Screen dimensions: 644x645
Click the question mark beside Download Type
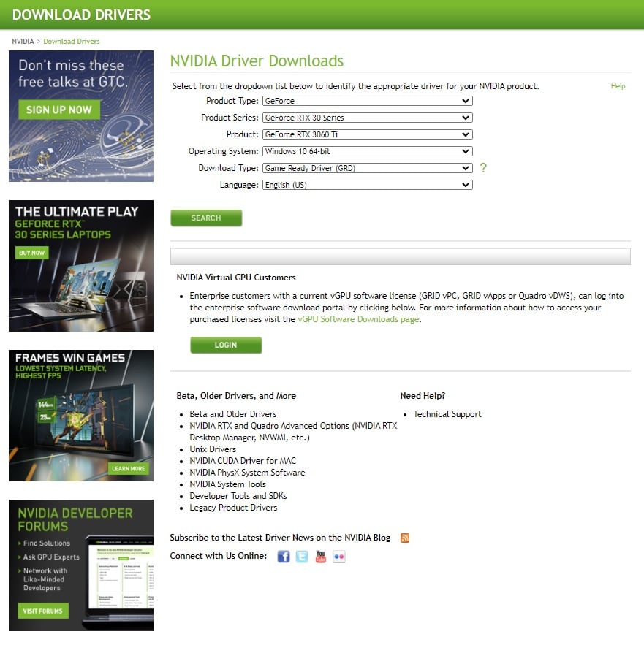[x=483, y=168]
